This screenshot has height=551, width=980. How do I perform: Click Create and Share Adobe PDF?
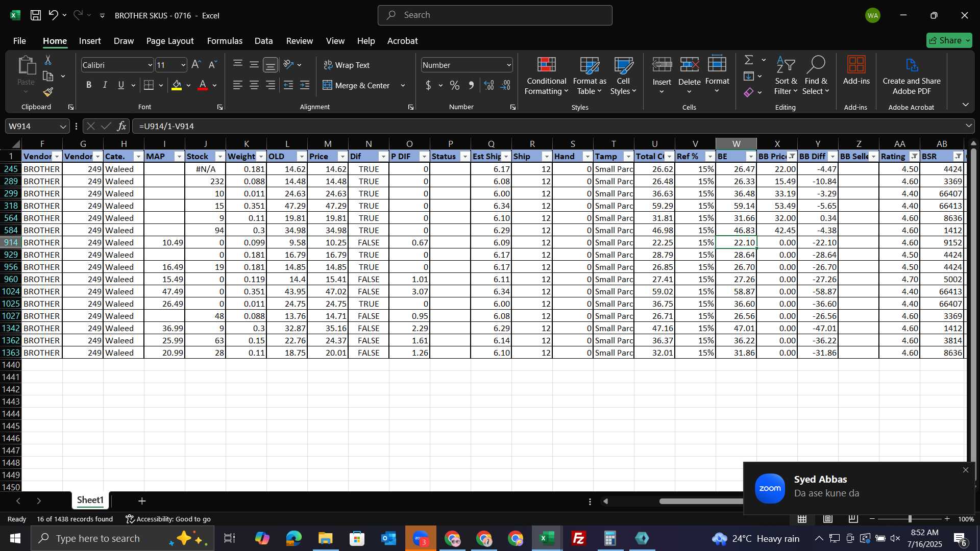pyautogui.click(x=912, y=76)
